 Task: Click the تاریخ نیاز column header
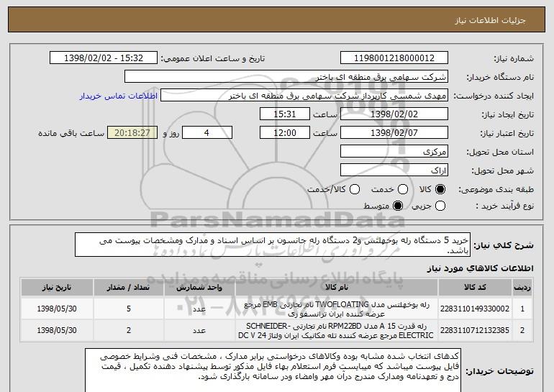[x=57, y=288]
